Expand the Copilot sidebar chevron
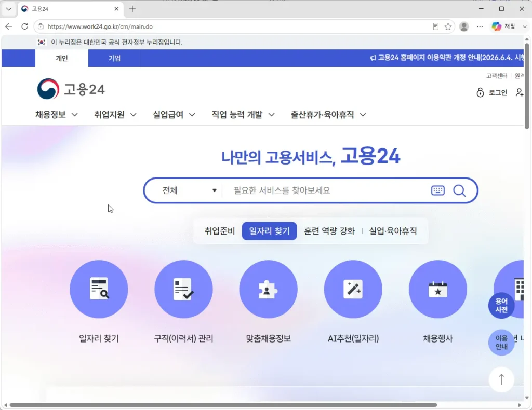532x410 pixels. [x=525, y=26]
